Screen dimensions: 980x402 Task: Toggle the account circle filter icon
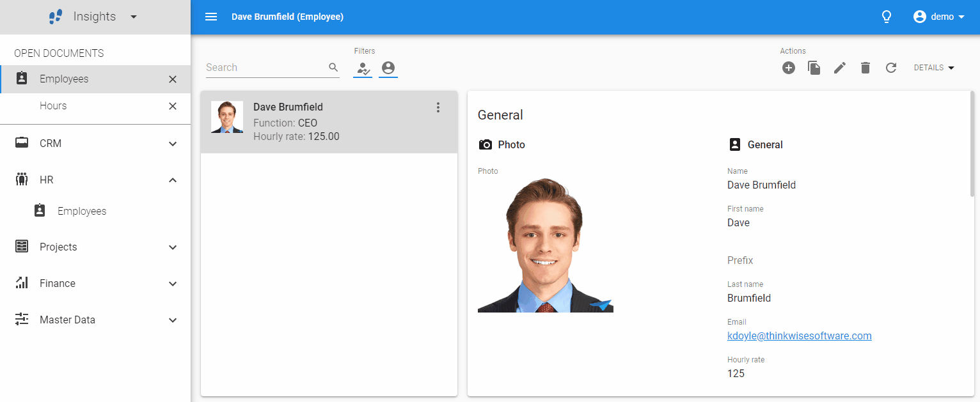(388, 68)
